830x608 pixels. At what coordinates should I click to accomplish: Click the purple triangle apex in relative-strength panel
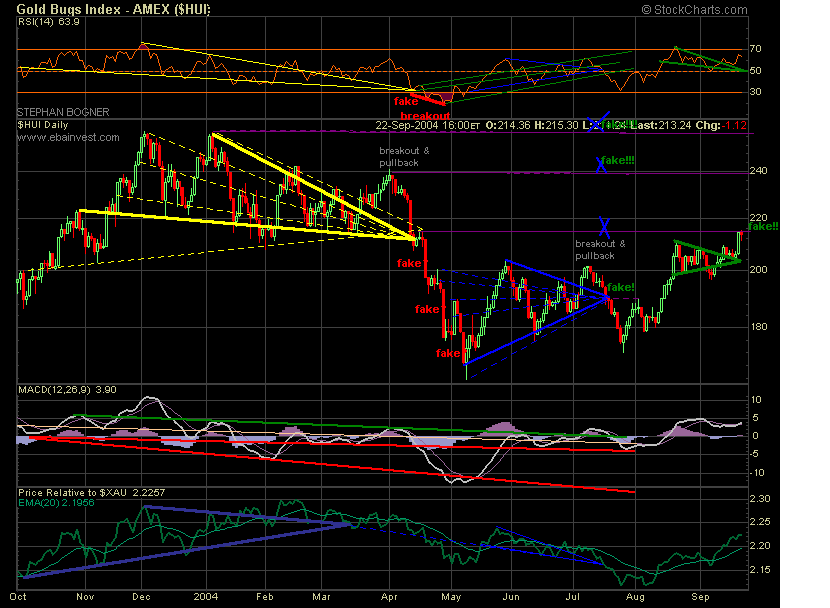[x=347, y=523]
